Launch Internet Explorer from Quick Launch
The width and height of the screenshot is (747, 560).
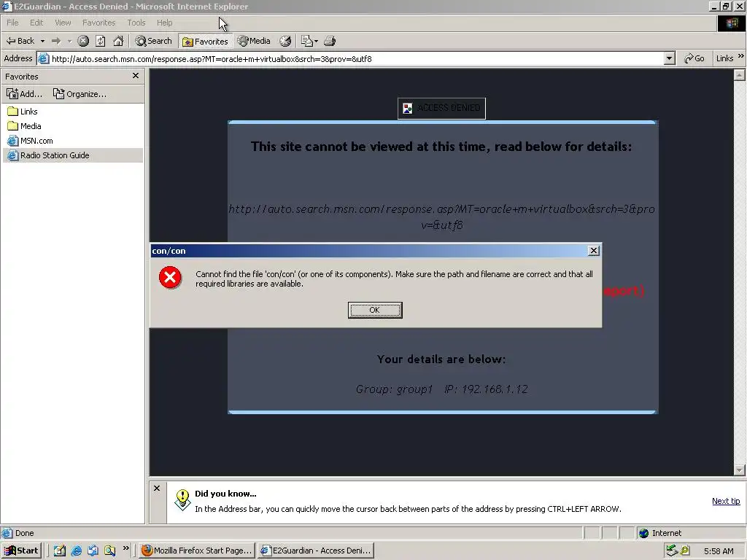click(x=76, y=551)
